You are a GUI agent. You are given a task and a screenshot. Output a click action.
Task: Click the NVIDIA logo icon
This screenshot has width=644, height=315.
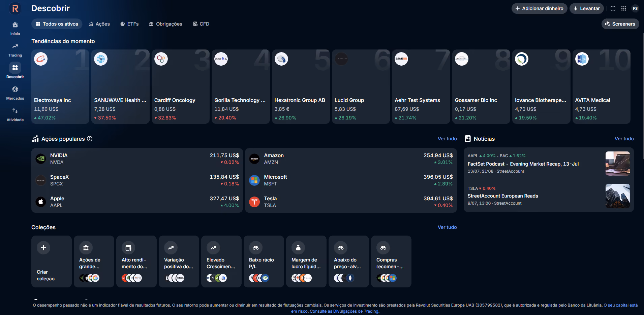point(41,159)
